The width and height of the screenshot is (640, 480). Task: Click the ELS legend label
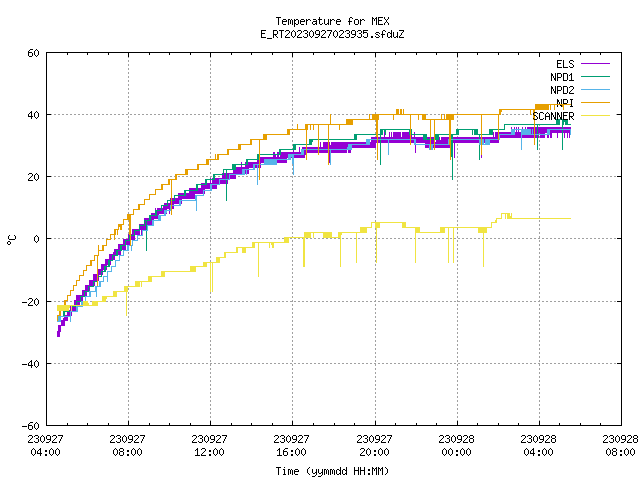[x=565, y=64]
